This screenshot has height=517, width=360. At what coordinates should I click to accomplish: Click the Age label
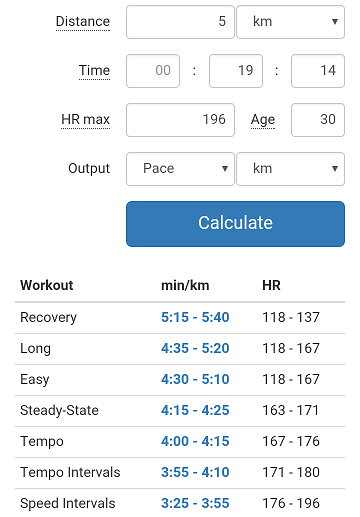(x=263, y=120)
